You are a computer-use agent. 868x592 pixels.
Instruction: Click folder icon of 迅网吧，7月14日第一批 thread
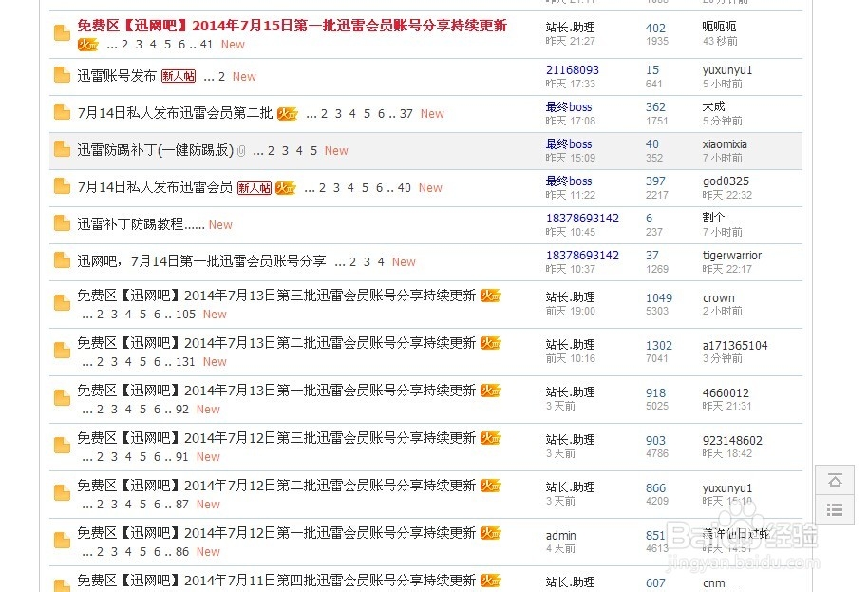(62, 260)
